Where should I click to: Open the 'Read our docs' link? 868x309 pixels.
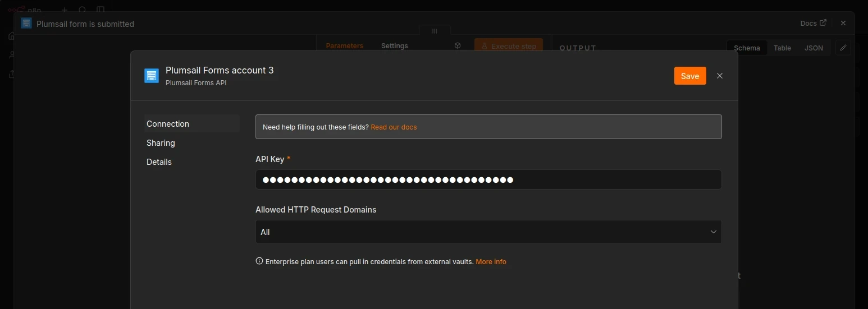click(x=394, y=127)
